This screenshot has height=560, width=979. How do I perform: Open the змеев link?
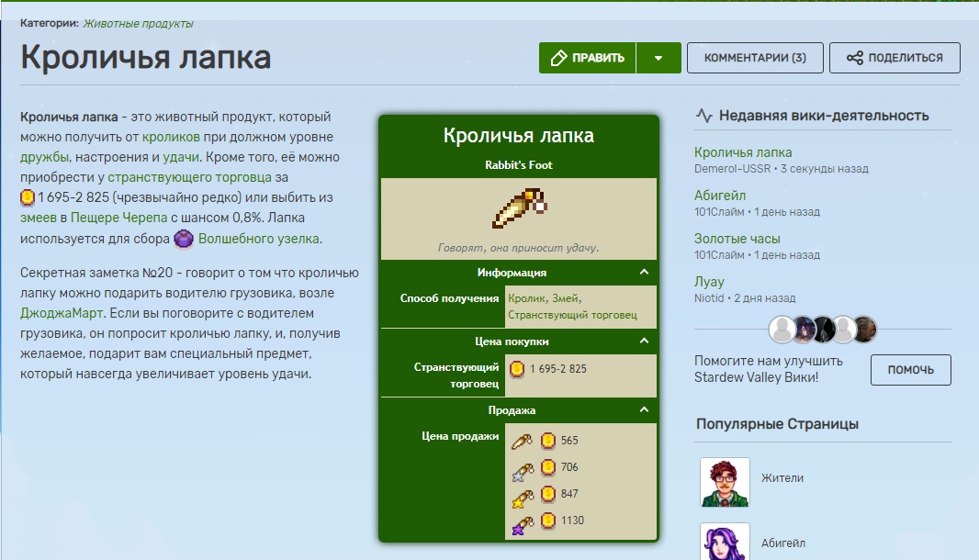(38, 218)
